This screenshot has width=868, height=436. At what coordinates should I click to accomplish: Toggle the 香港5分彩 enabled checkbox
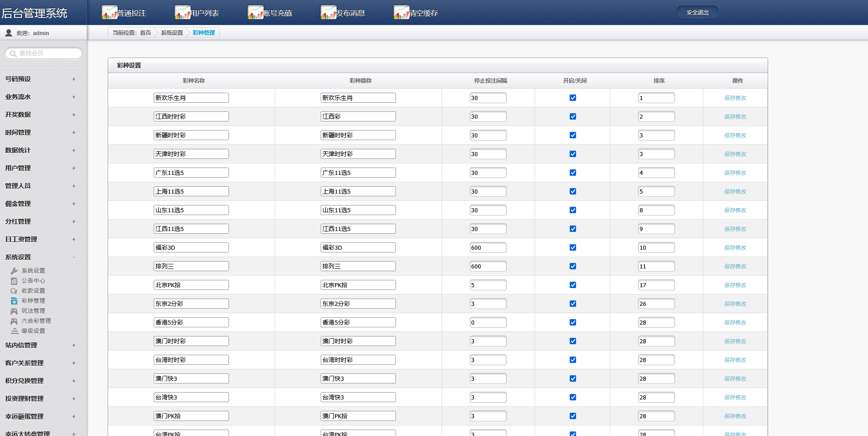pyautogui.click(x=573, y=322)
